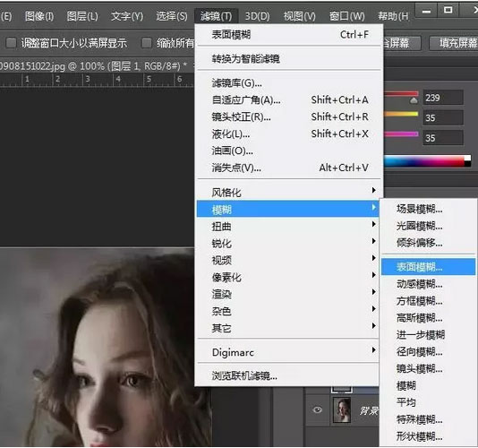Select the 背景 layer thumbnail
Image resolution: width=478 pixels, height=448 pixels.
[342, 409]
